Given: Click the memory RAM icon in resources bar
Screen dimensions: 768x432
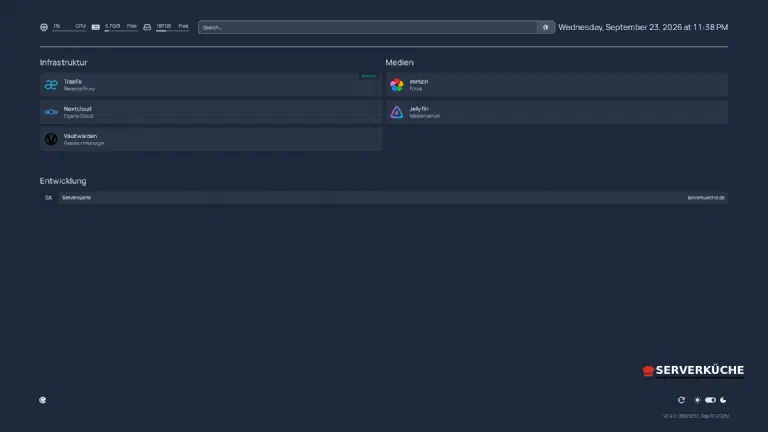Looking at the screenshot, I should click(x=96, y=27).
